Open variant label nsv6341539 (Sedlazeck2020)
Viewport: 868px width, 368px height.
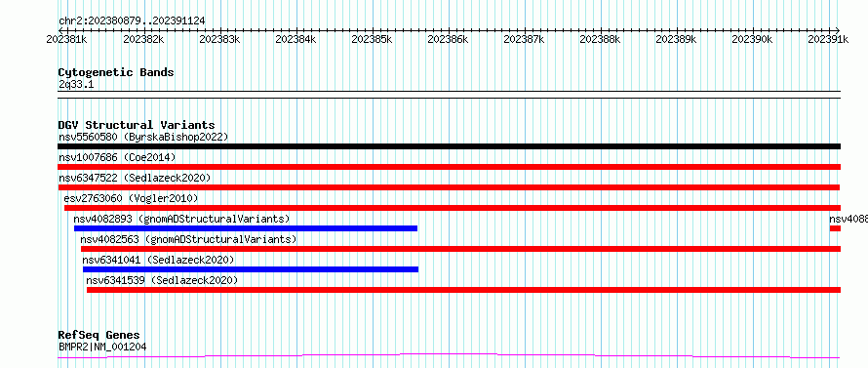[162, 280]
